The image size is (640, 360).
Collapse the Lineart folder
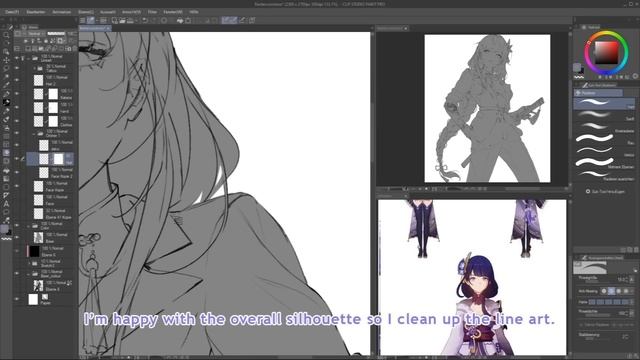tap(29, 58)
